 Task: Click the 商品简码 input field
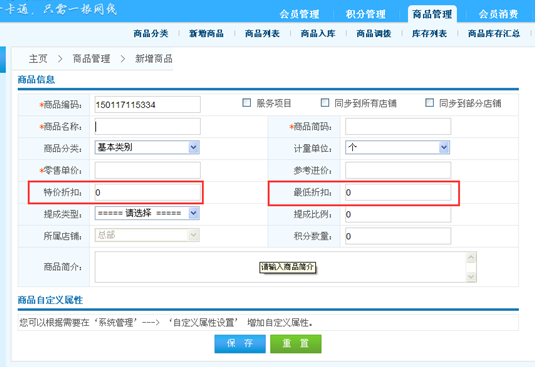398,127
